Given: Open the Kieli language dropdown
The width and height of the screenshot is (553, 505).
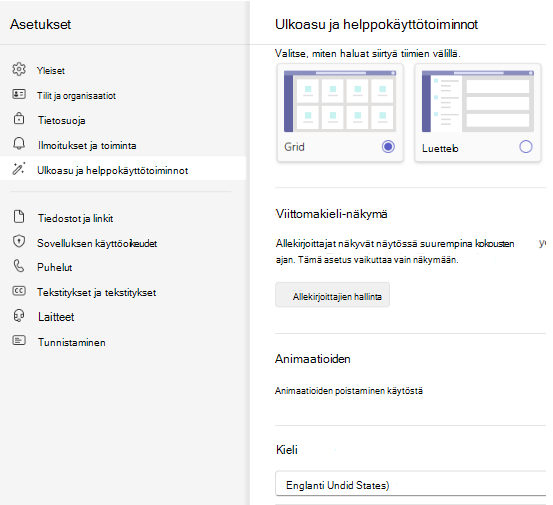Looking at the screenshot, I should pos(411,483).
